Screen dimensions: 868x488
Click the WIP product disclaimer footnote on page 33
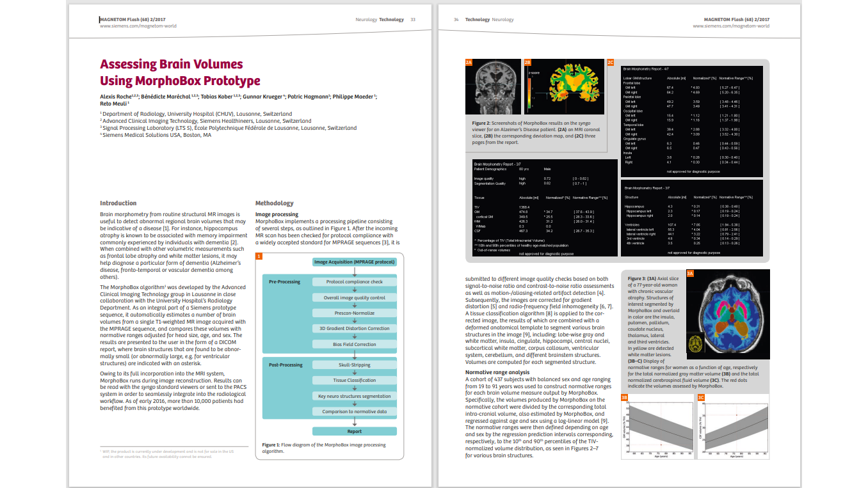167,454
